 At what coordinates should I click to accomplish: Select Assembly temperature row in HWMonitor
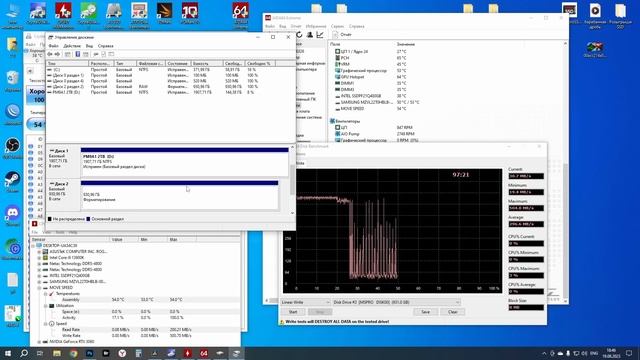click(x=136, y=300)
